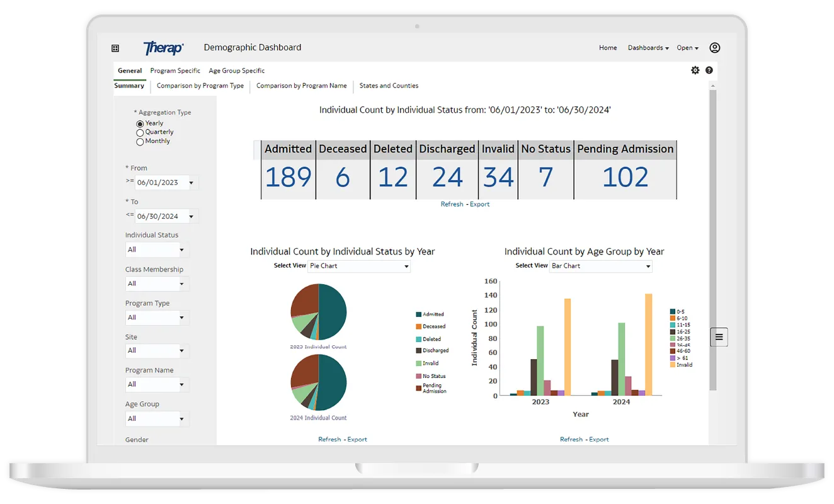This screenshot has width=834, height=504.
Task: Click the help question mark icon
Action: [x=709, y=71]
